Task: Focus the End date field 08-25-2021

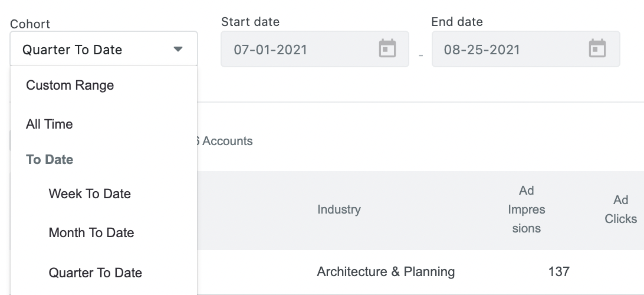Action: point(525,49)
